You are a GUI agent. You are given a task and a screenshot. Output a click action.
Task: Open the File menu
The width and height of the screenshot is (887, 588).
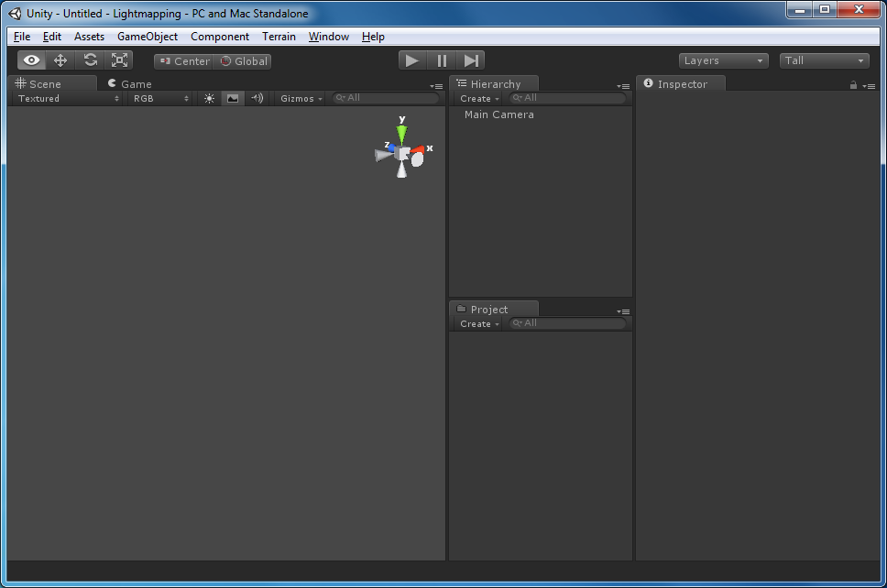click(x=22, y=37)
